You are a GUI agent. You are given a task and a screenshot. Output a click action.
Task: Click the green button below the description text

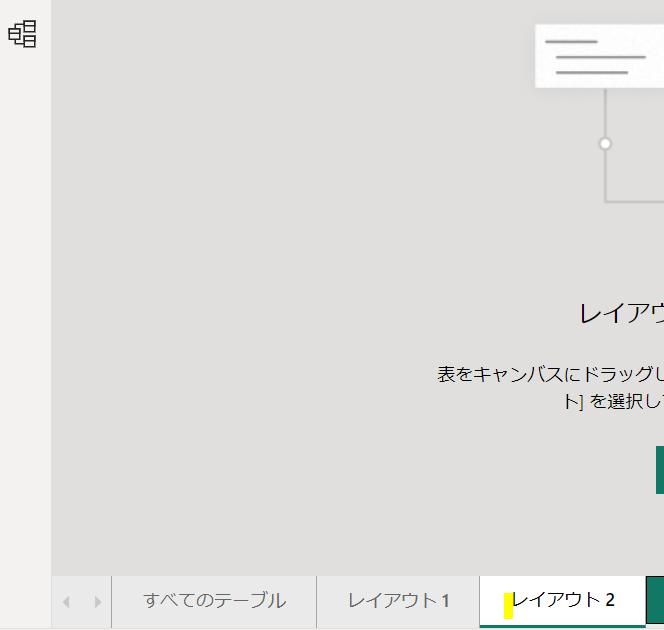tap(659, 470)
